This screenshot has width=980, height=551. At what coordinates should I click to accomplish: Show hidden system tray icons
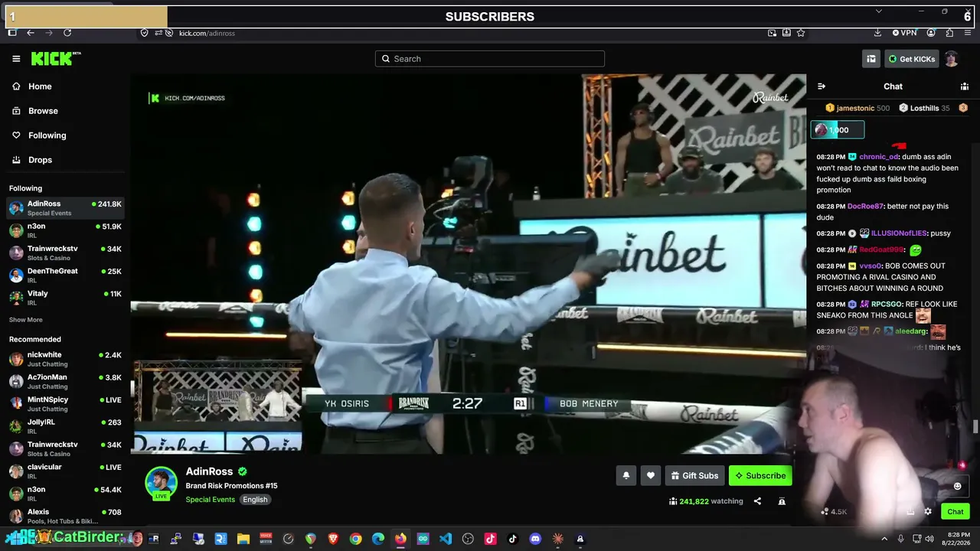pyautogui.click(x=884, y=539)
